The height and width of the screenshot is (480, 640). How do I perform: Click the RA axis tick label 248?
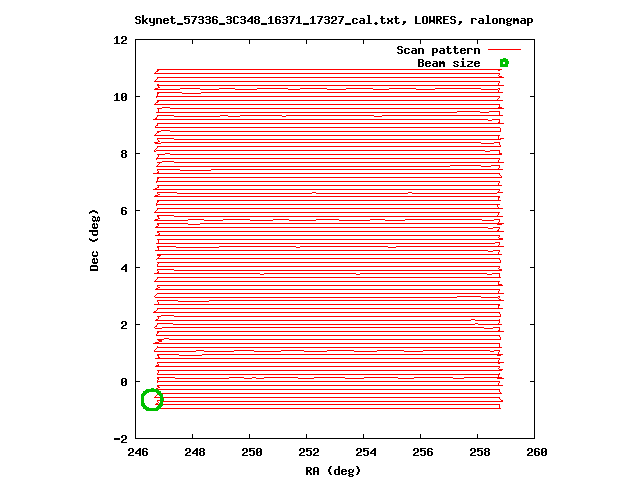pos(195,452)
